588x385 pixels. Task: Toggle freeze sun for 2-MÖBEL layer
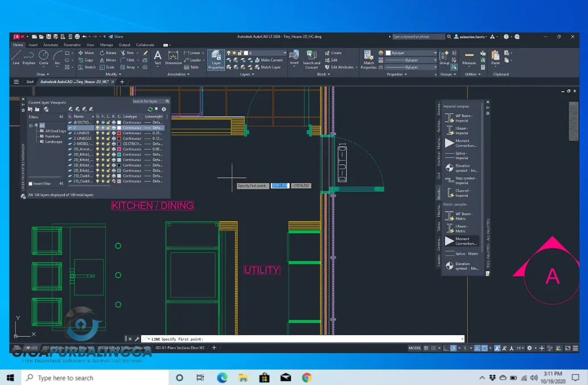click(x=103, y=144)
